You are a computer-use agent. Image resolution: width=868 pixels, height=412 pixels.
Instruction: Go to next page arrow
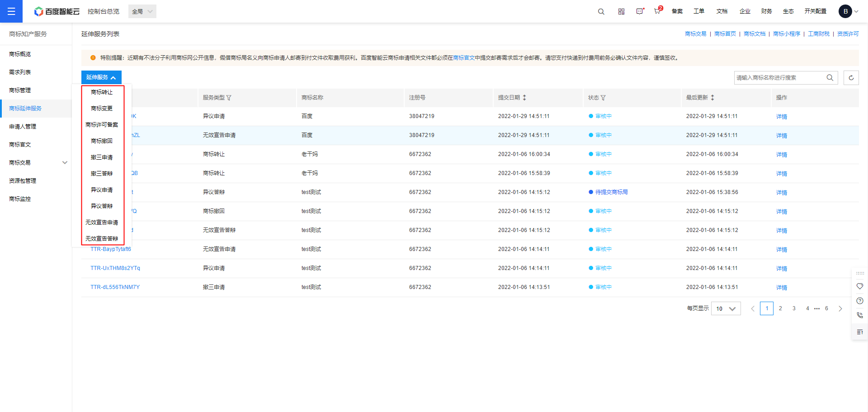click(840, 308)
